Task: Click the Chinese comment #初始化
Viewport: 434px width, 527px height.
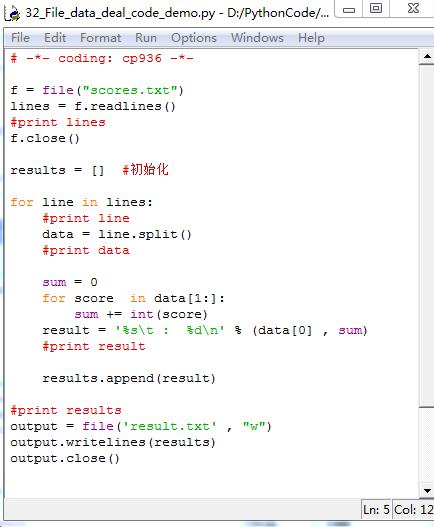Action: pyautogui.click(x=145, y=169)
